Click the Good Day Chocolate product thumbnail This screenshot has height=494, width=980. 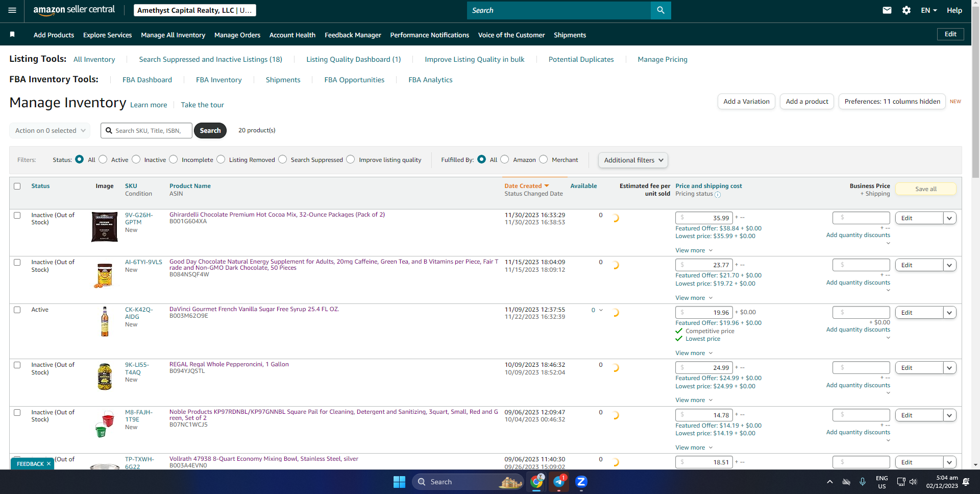point(104,275)
